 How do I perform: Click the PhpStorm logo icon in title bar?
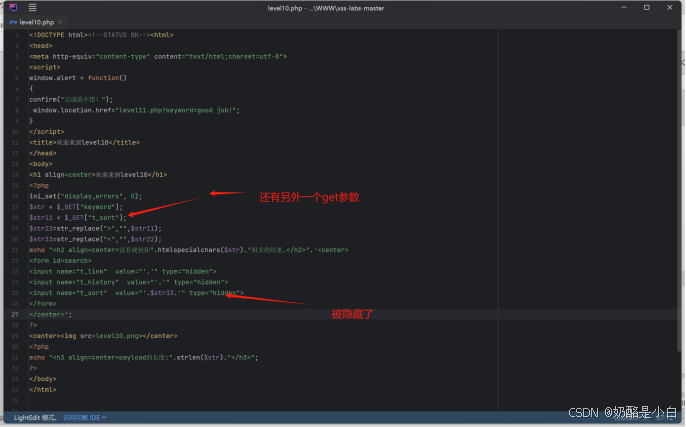point(14,7)
